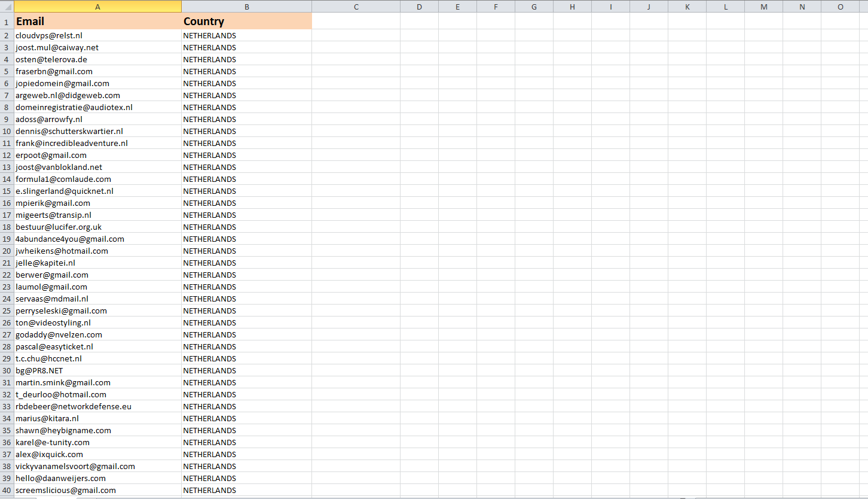Click NETHERLANDS beside jopiedomein@gmail.com
The image size is (868, 499).
(246, 83)
